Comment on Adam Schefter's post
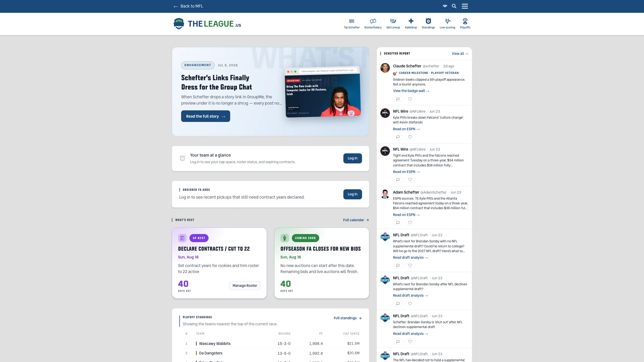Viewport: 644px width, 362px height. pos(398,223)
